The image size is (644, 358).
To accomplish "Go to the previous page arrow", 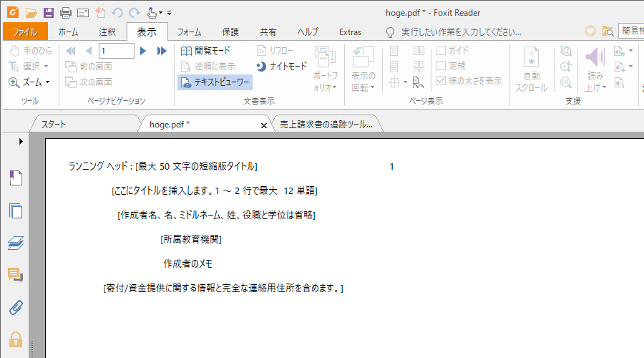I will click(x=89, y=51).
